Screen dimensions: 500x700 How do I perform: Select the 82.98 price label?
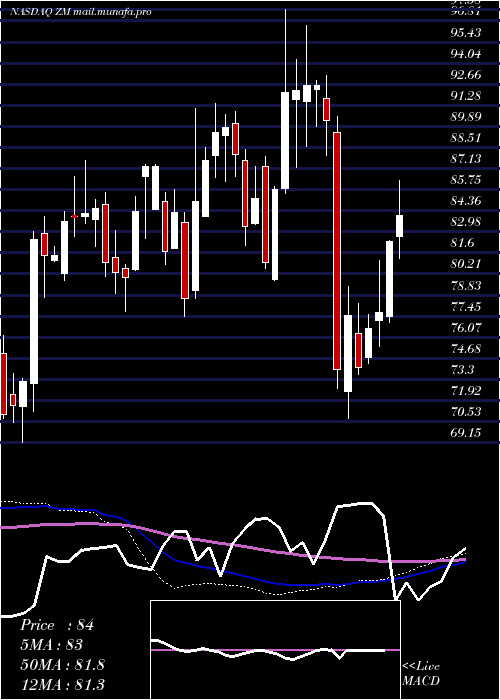point(467,221)
